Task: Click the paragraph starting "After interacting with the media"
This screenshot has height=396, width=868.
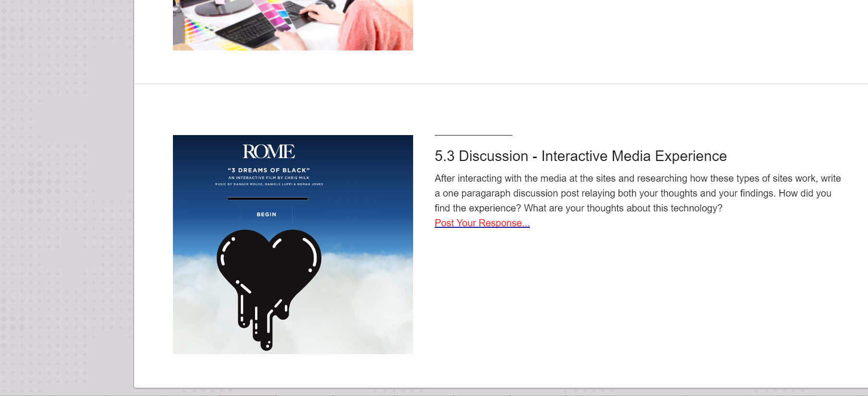Action: coord(638,193)
